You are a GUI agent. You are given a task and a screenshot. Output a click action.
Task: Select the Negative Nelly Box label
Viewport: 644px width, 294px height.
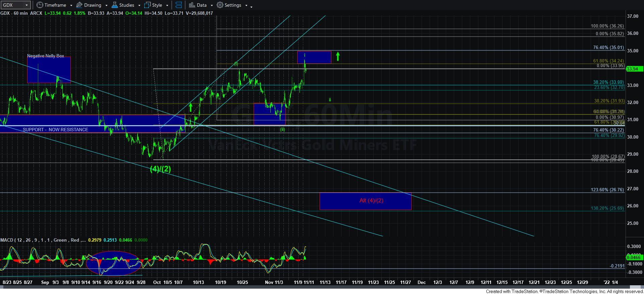click(46, 56)
